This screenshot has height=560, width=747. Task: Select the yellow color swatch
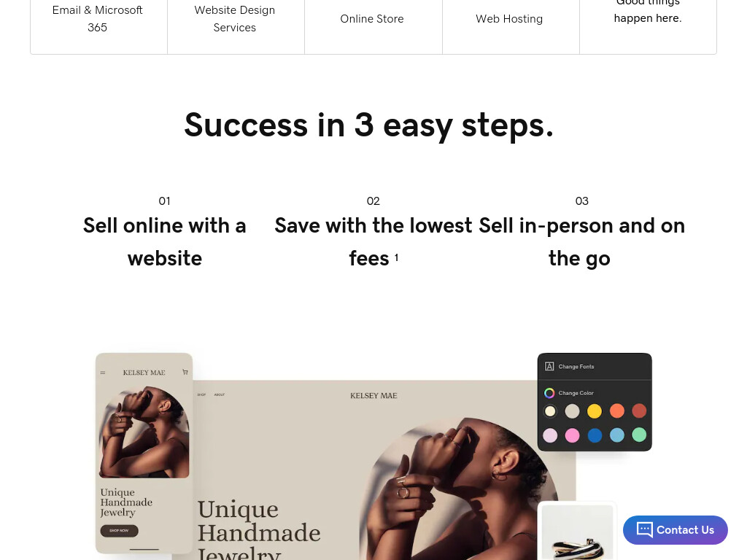point(594,411)
